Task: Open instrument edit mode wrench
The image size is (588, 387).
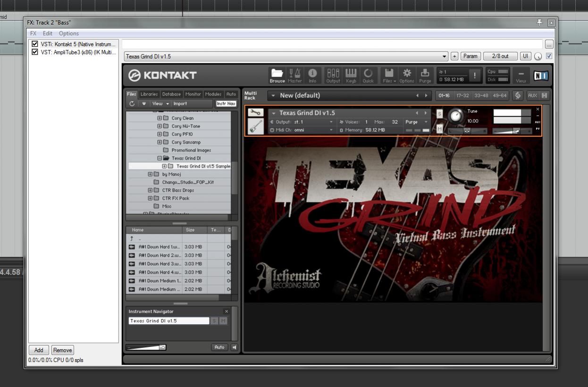Action: pyautogui.click(x=256, y=113)
